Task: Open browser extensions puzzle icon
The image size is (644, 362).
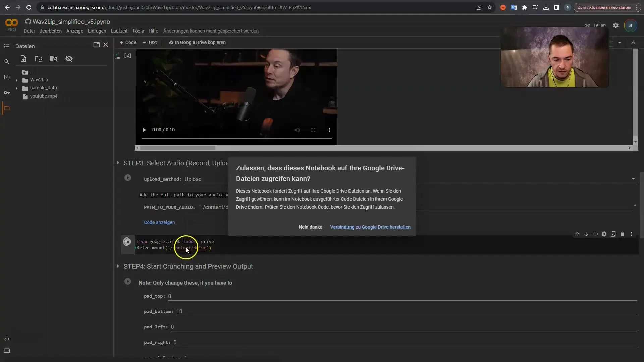Action: [525, 7]
